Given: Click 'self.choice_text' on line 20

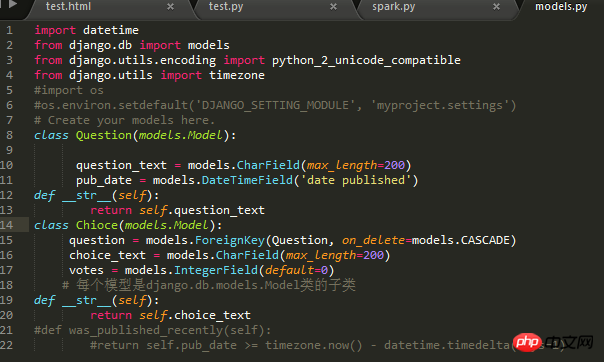Looking at the screenshot, I should point(195,315).
